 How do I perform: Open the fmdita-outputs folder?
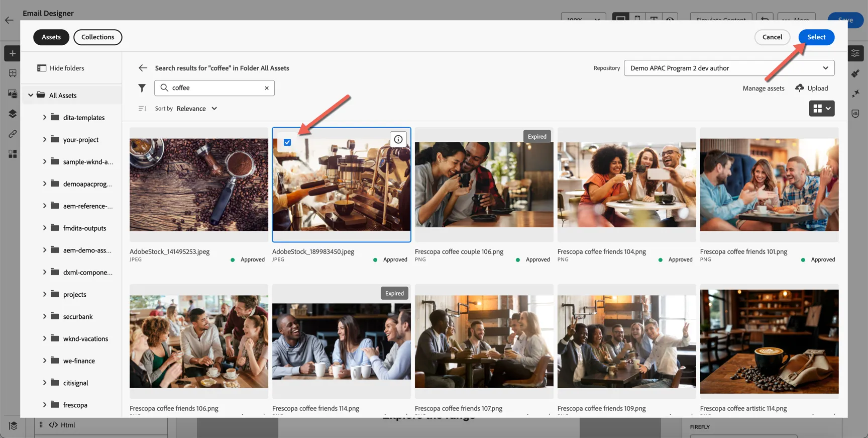pos(84,228)
